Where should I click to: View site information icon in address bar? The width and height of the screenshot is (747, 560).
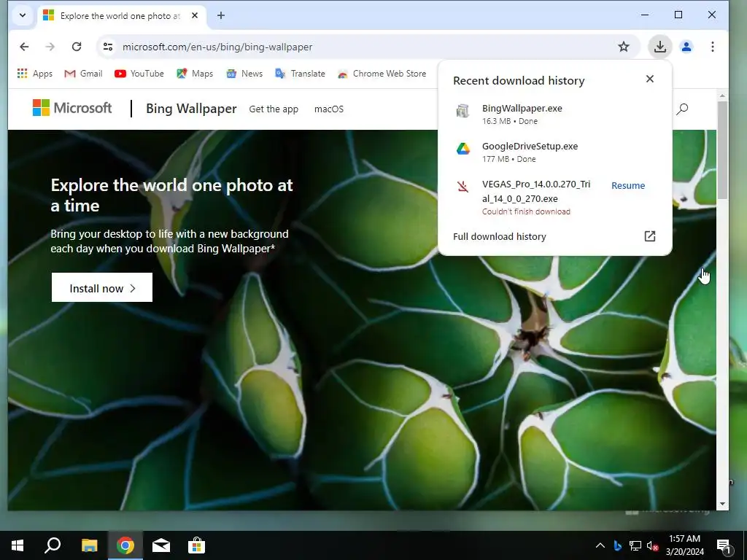click(108, 47)
